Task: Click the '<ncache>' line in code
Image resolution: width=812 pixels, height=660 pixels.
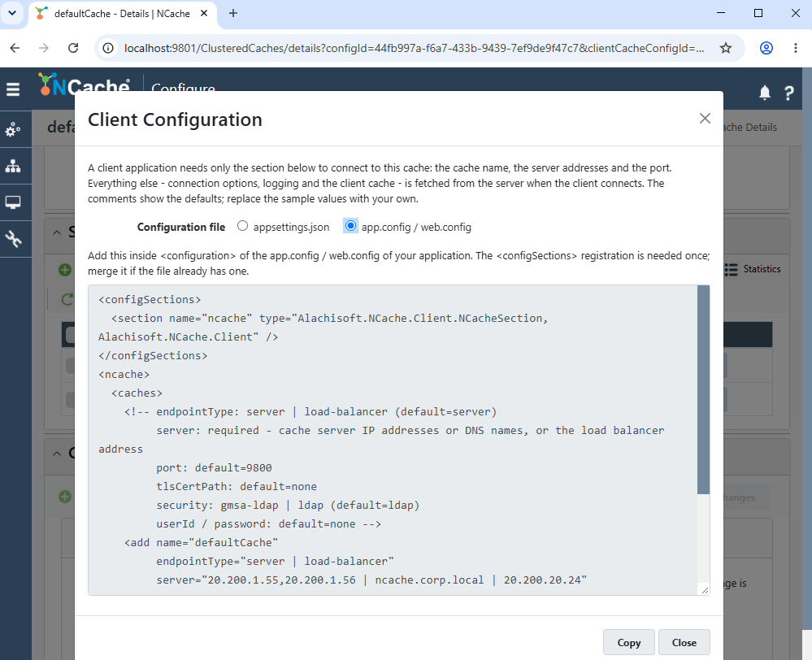Action: (x=124, y=375)
